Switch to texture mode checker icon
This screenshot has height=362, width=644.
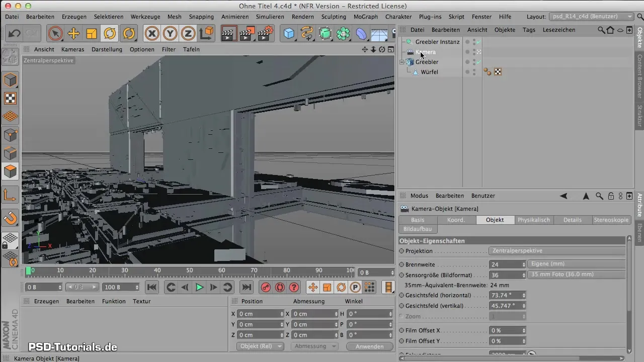pyautogui.click(x=11, y=99)
